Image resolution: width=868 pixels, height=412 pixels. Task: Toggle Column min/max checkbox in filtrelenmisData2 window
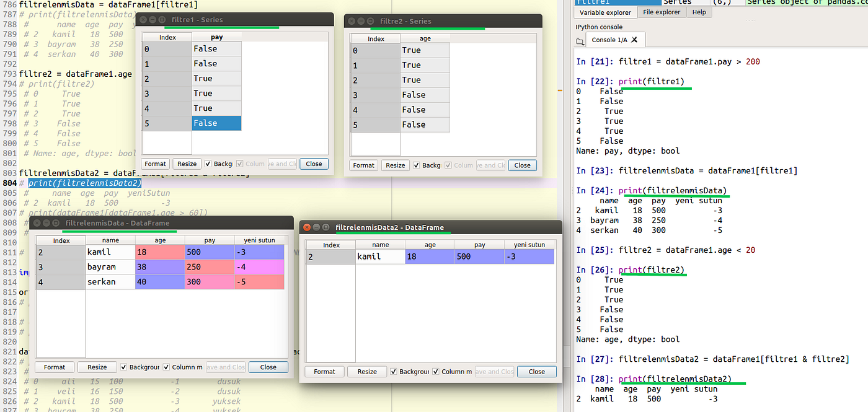(436, 372)
